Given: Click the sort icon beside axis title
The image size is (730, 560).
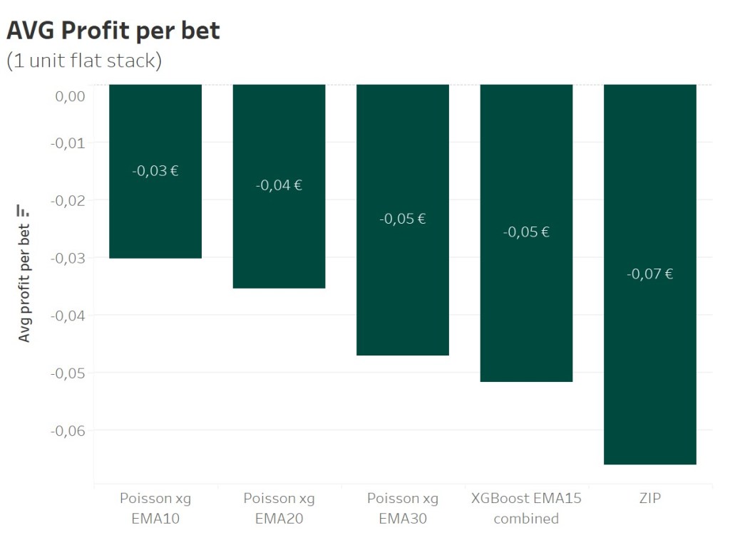Looking at the screenshot, I should coord(24,211).
